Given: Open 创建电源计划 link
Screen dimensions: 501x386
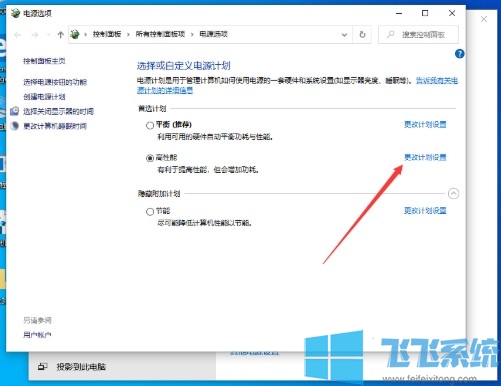Looking at the screenshot, I should tap(44, 97).
